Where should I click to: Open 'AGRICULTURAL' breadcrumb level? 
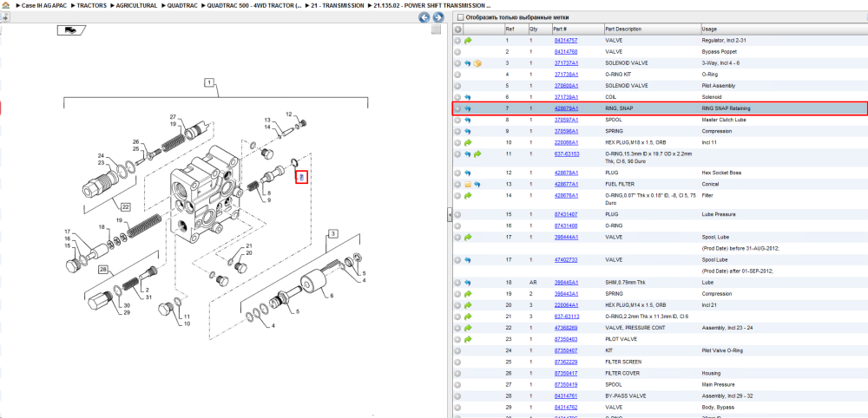[x=136, y=5]
